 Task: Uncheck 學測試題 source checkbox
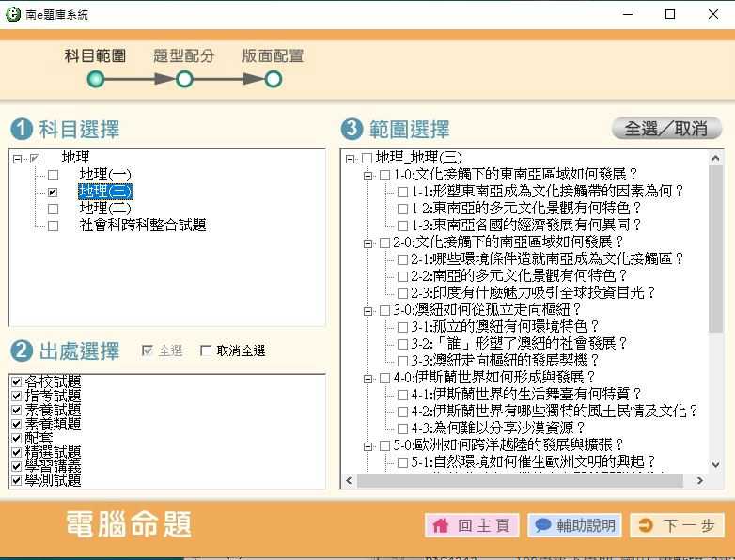[x=16, y=480]
